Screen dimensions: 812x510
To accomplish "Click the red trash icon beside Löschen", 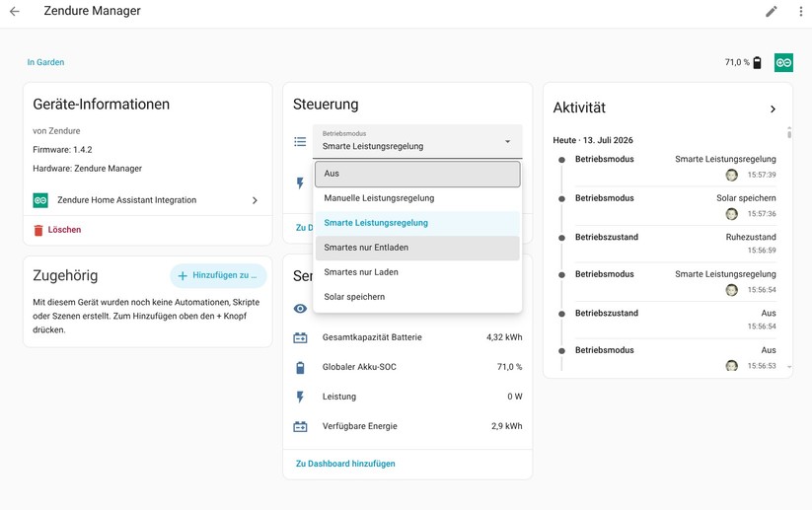I will pyautogui.click(x=37, y=230).
